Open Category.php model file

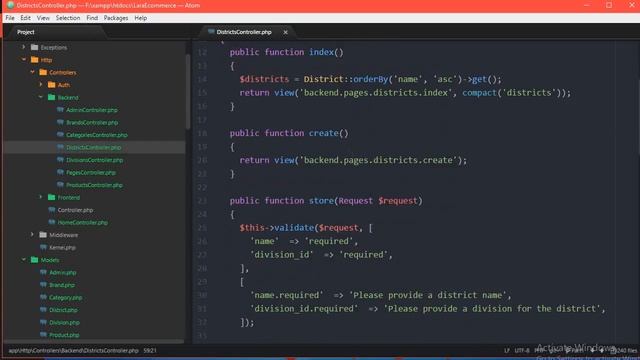point(66,298)
